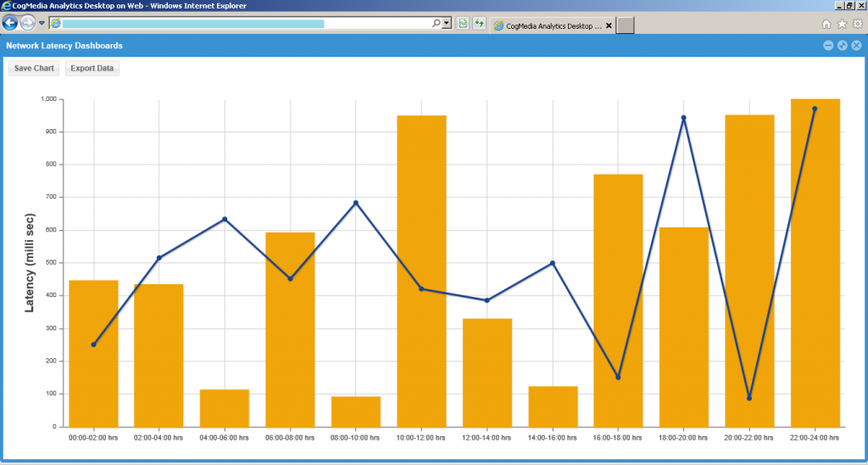Click the compatibility view icon
868x465 pixels.
click(463, 23)
